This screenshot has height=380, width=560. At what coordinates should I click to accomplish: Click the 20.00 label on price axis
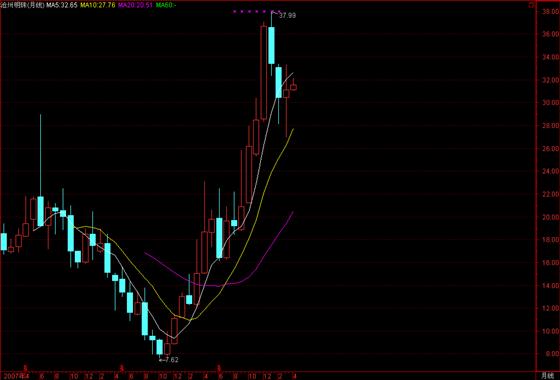point(551,217)
